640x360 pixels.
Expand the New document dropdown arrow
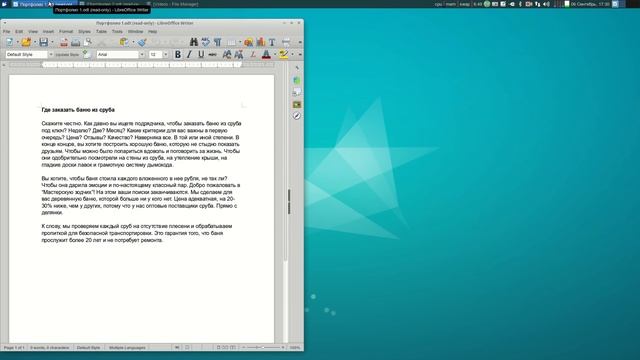point(18,42)
